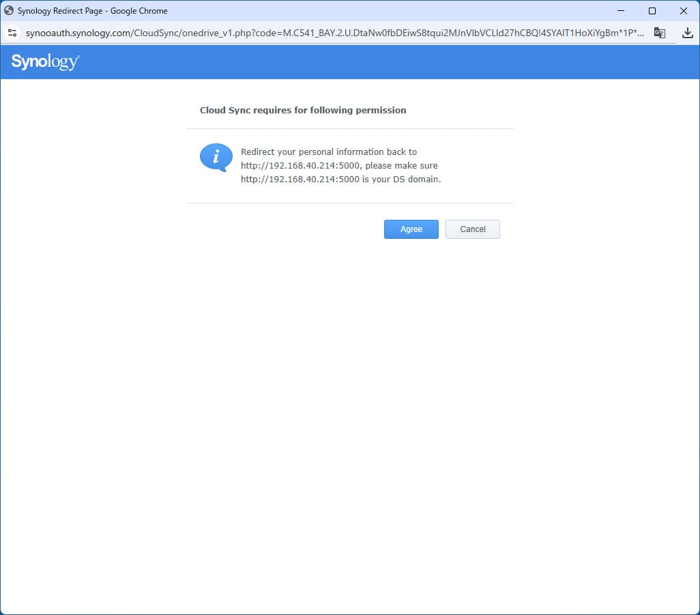This screenshot has width=700, height=615.
Task: Close the Synology Redirect Page window
Action: tap(684, 11)
